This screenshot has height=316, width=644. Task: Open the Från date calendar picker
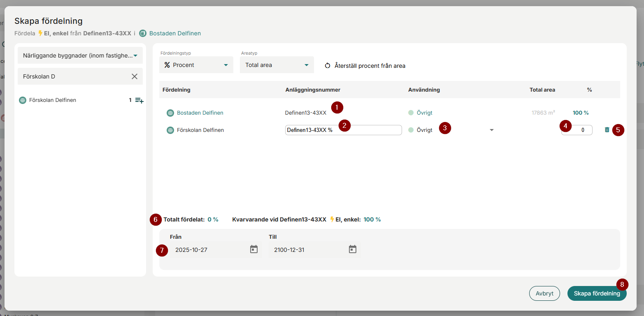pos(254,249)
